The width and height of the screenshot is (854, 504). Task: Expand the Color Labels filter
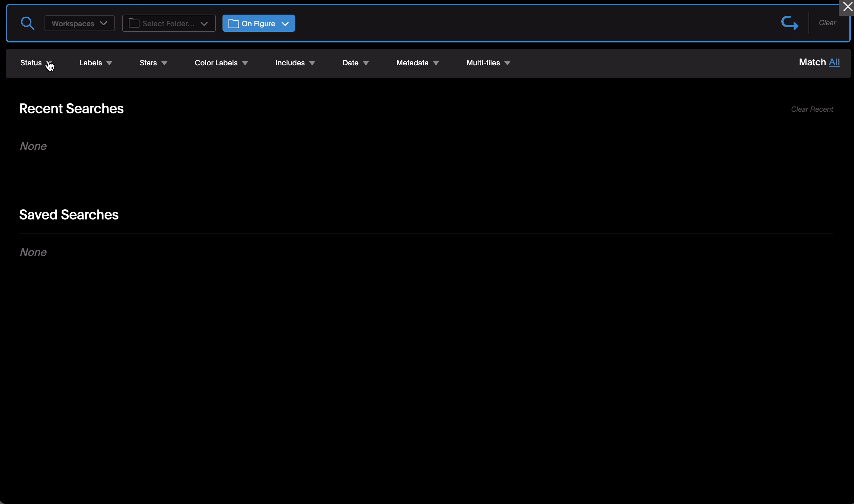tap(221, 63)
